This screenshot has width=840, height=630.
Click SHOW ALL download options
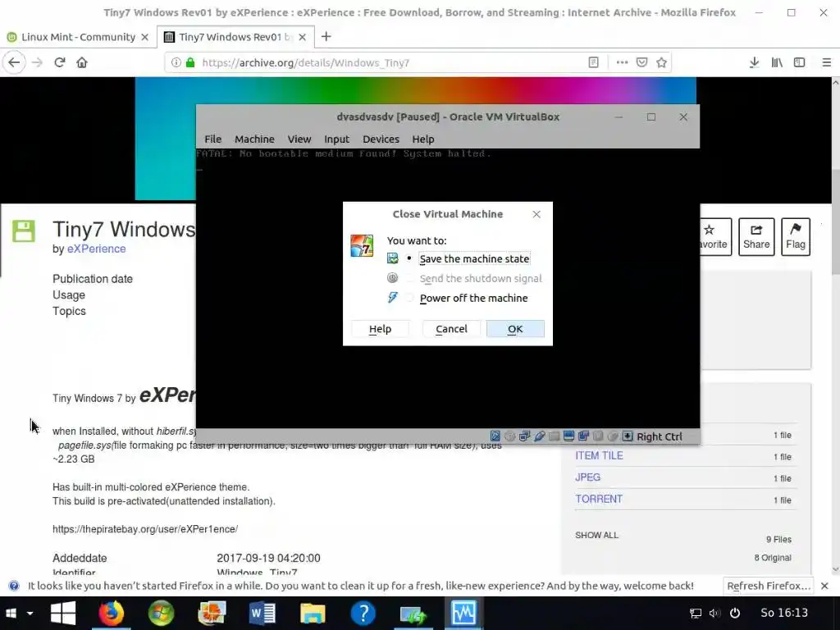tap(597, 535)
